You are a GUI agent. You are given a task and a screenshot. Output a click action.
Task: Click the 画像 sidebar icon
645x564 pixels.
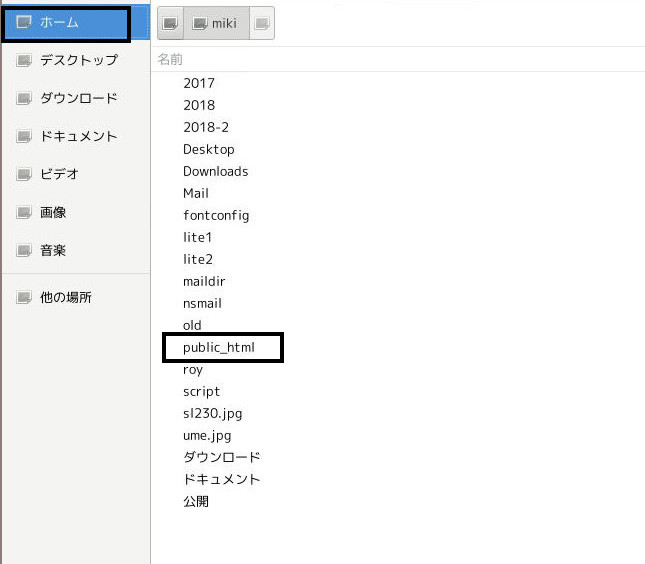[x=24, y=212]
